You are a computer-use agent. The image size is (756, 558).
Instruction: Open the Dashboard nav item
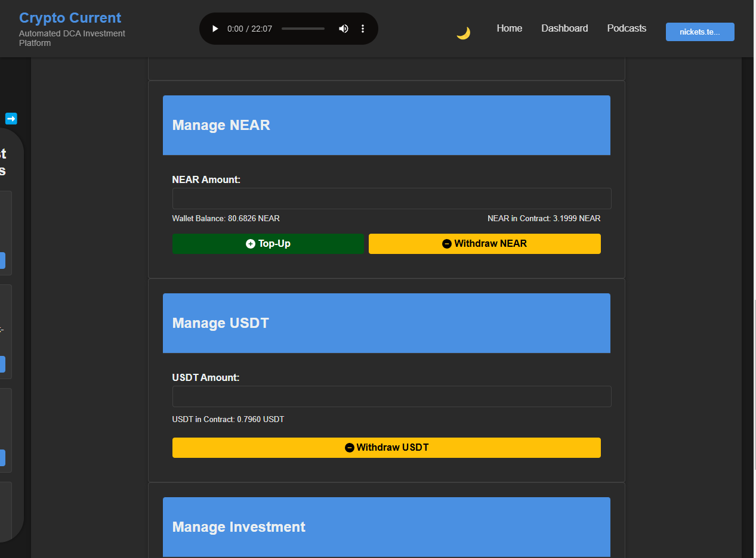[x=564, y=28]
